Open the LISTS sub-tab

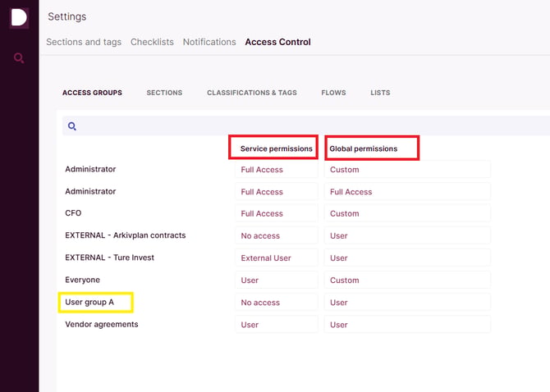380,93
